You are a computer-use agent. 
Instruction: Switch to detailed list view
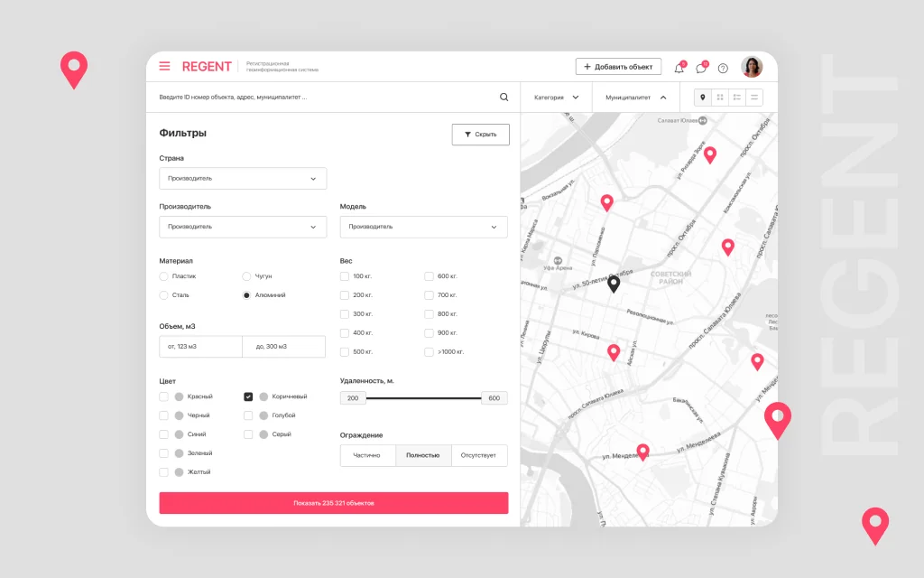pos(737,98)
